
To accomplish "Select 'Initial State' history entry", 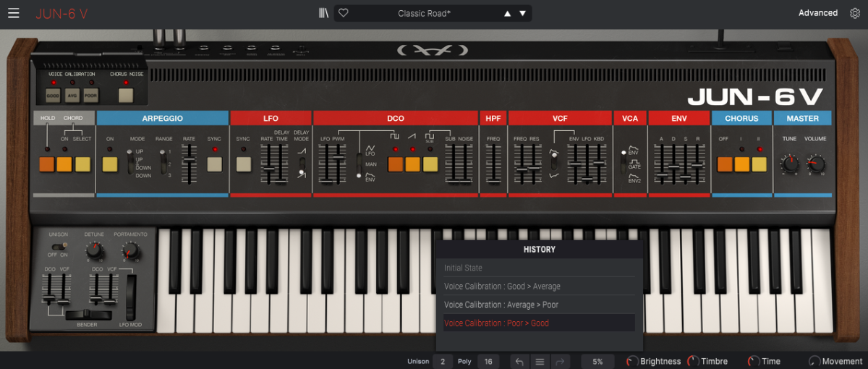I will click(x=539, y=268).
